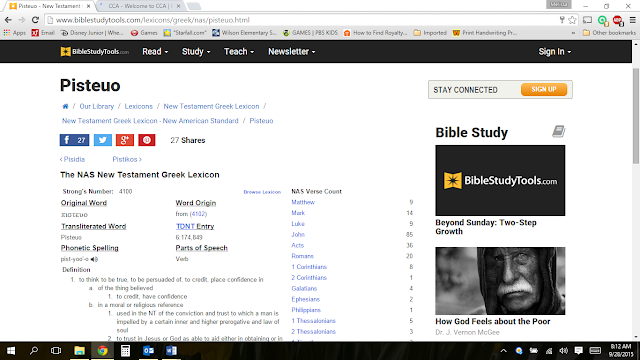Open the volume control in system tray
The width and height of the screenshot is (640, 360).
point(564,351)
